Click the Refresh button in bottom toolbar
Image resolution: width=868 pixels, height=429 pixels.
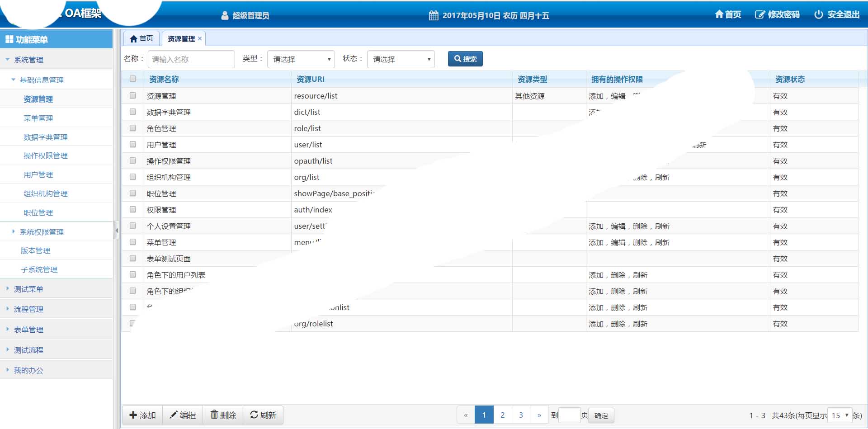tap(263, 415)
